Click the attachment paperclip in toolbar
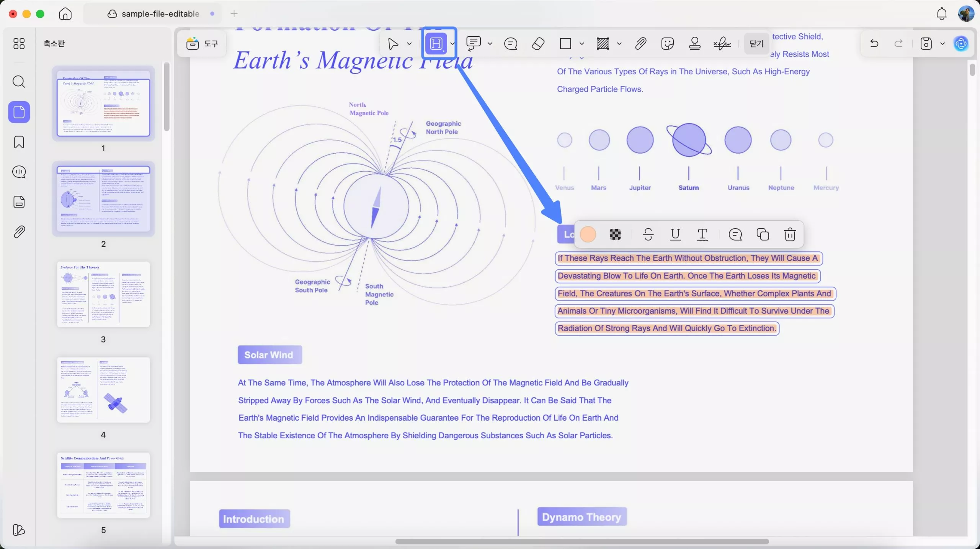This screenshot has width=980, height=549. pyautogui.click(x=640, y=44)
